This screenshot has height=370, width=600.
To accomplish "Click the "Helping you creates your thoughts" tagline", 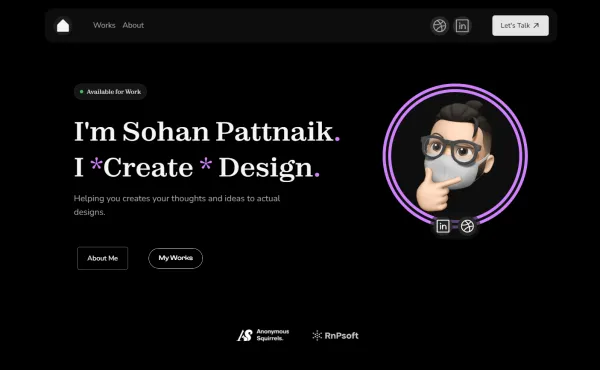I will coord(177,205).
